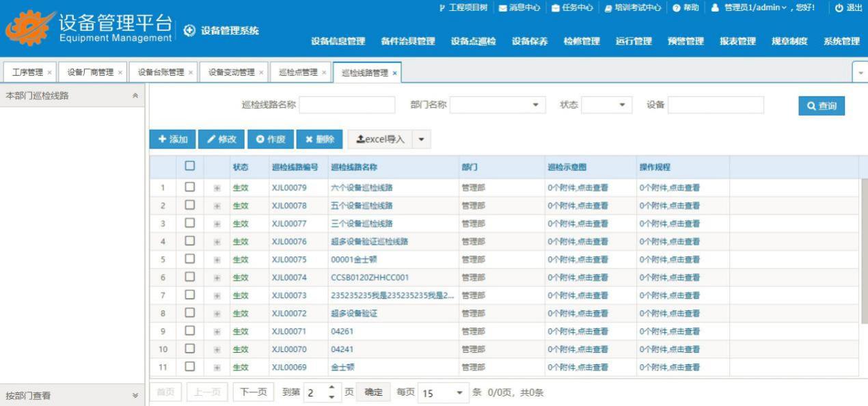Tick the checkbox for row XJL00076
Image resolution: width=868 pixels, height=406 pixels.
(x=190, y=241)
